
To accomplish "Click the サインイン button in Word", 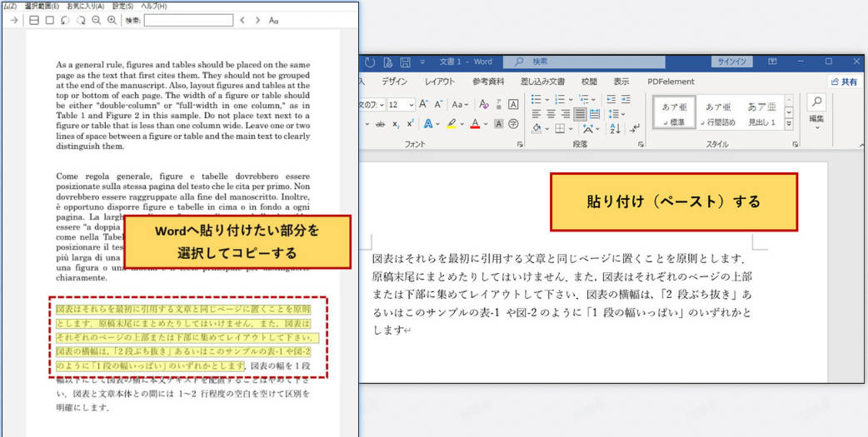I will (732, 62).
